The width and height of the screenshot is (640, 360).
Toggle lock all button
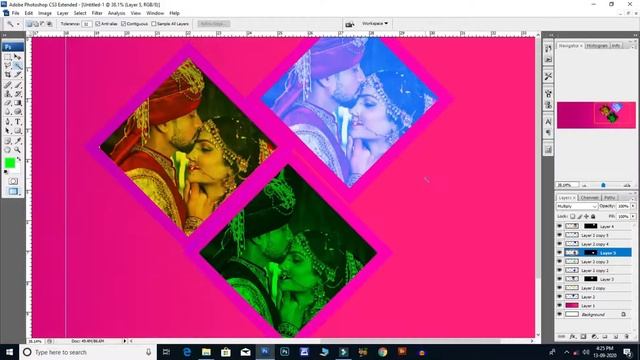point(593,216)
